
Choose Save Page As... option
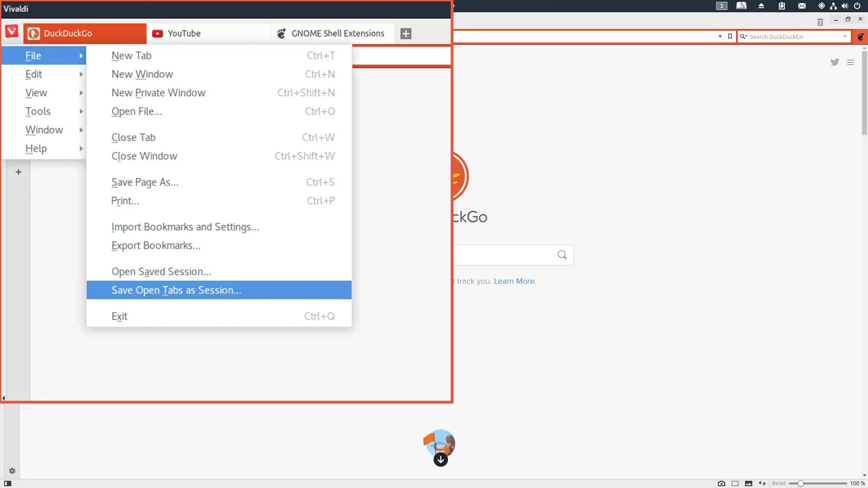tap(219, 182)
